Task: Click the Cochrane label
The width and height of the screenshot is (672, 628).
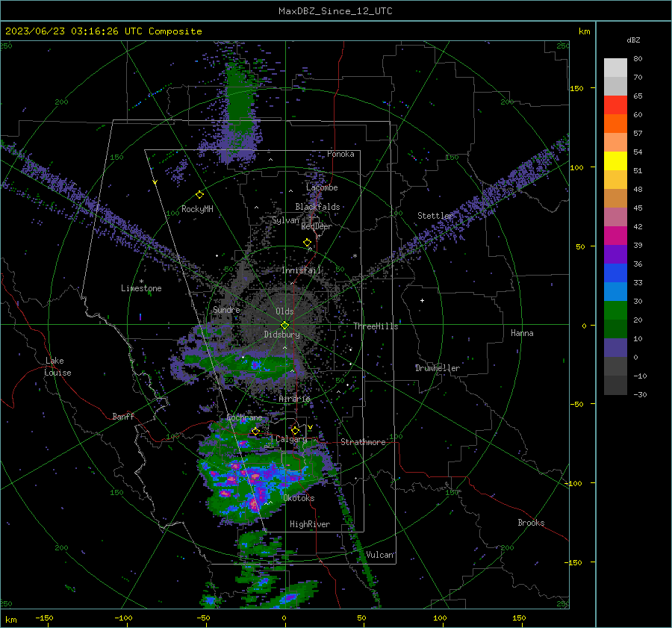Action: [244, 417]
